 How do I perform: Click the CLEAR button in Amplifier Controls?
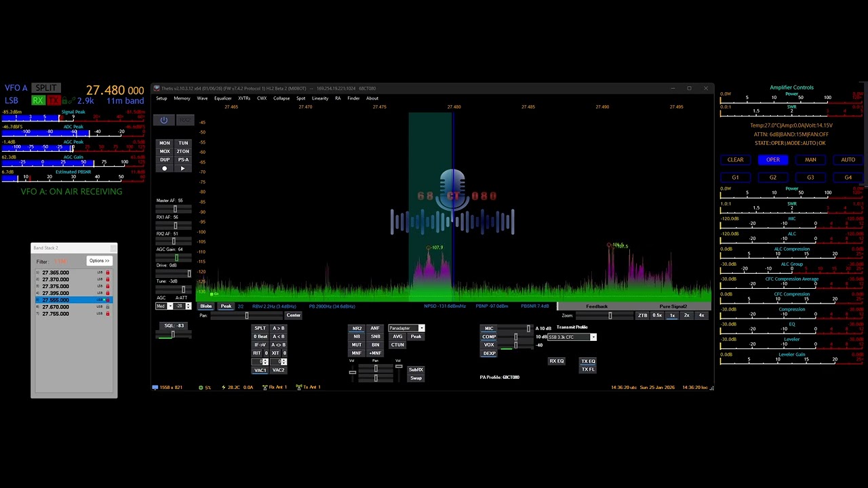pyautogui.click(x=735, y=160)
